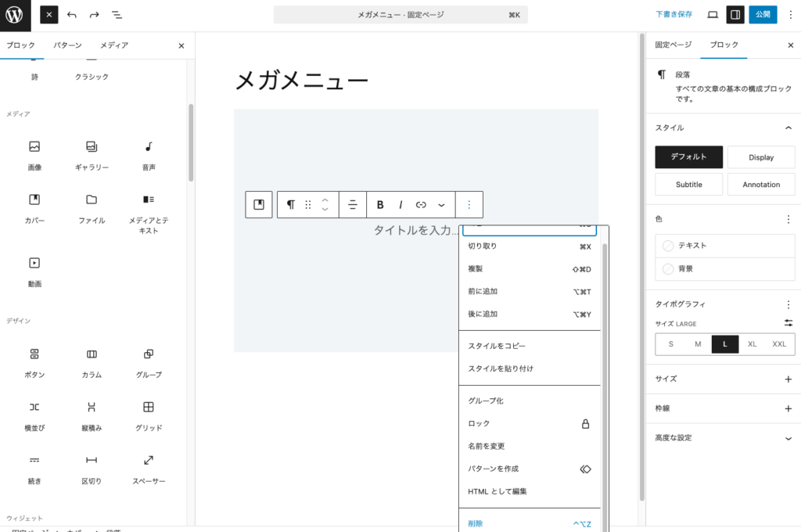Save using the 下書き保存 link
Screen dimensions: 801x532
[x=673, y=14]
